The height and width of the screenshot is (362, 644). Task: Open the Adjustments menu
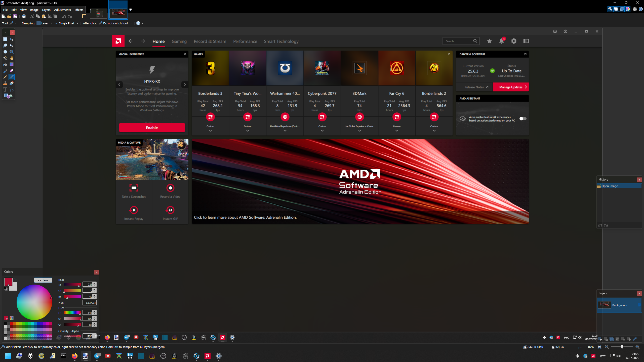click(62, 10)
